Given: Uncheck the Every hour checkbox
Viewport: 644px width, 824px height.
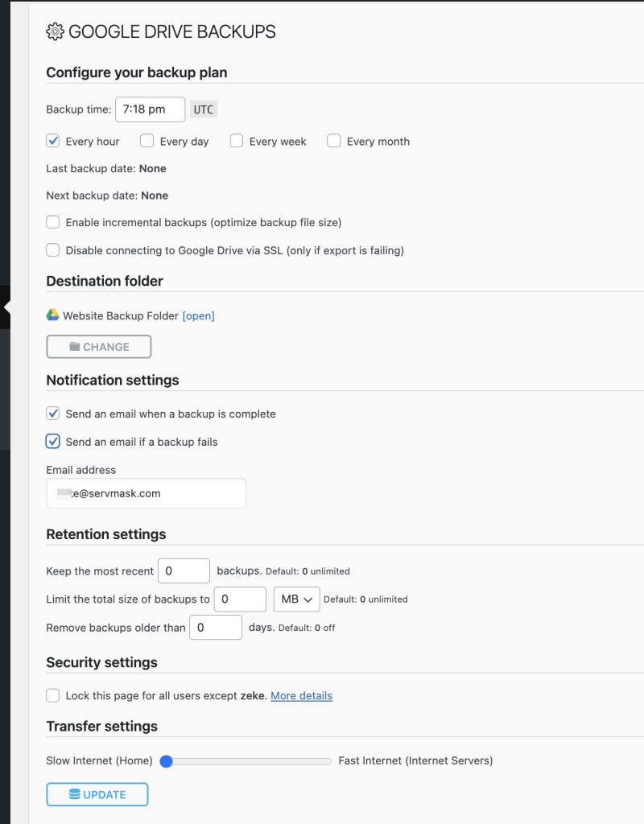Looking at the screenshot, I should click(53, 141).
